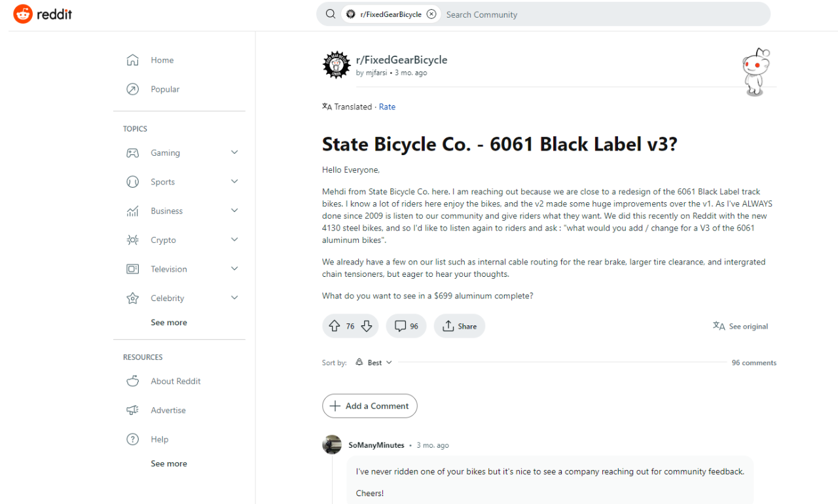Expand the Celebrity topic

coord(234,298)
